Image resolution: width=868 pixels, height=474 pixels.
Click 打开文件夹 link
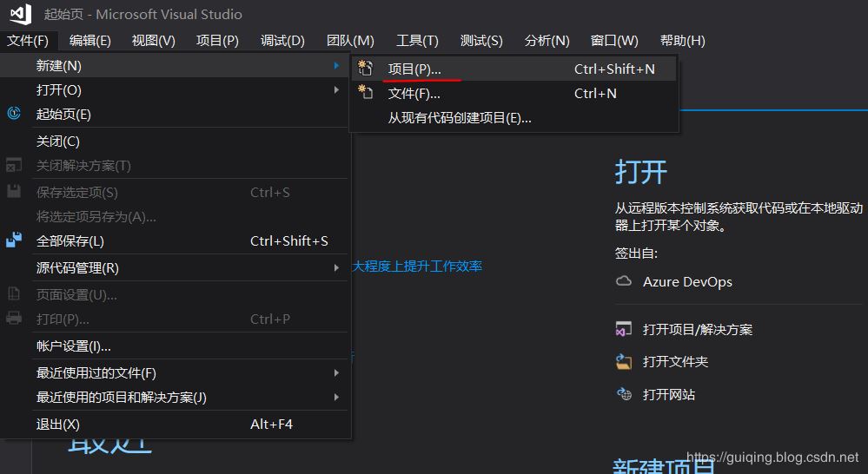tap(675, 362)
